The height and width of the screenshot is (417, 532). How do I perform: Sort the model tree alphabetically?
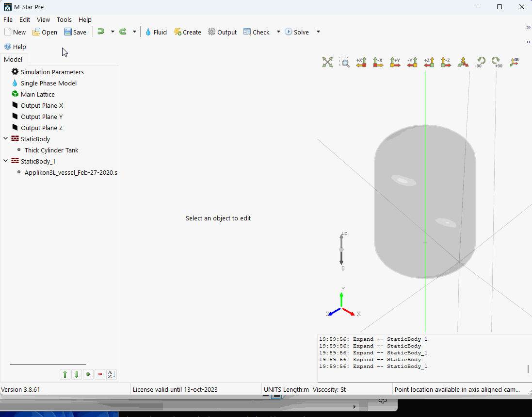[111, 375]
